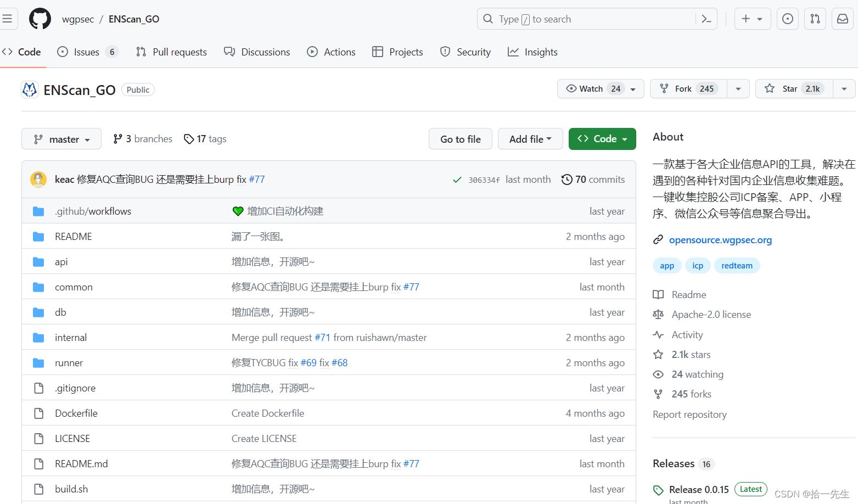This screenshot has height=504, width=858.
Task: Switch to the Discussions tab
Action: [257, 52]
